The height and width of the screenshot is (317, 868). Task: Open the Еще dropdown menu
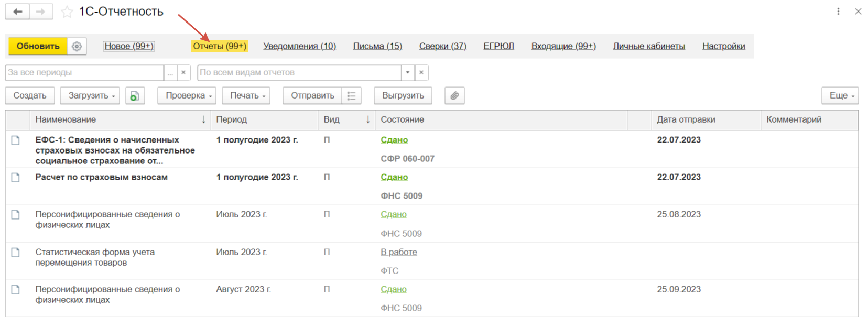point(840,95)
